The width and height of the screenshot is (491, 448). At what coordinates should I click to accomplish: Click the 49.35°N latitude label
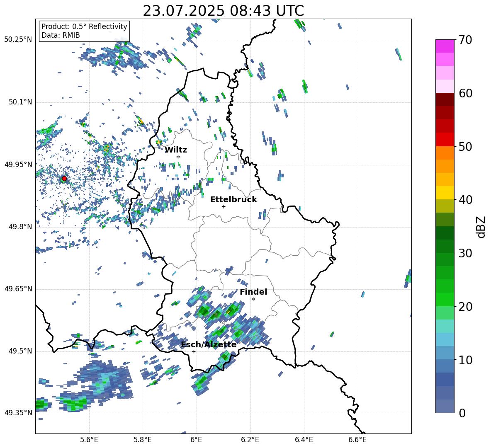click(18, 413)
